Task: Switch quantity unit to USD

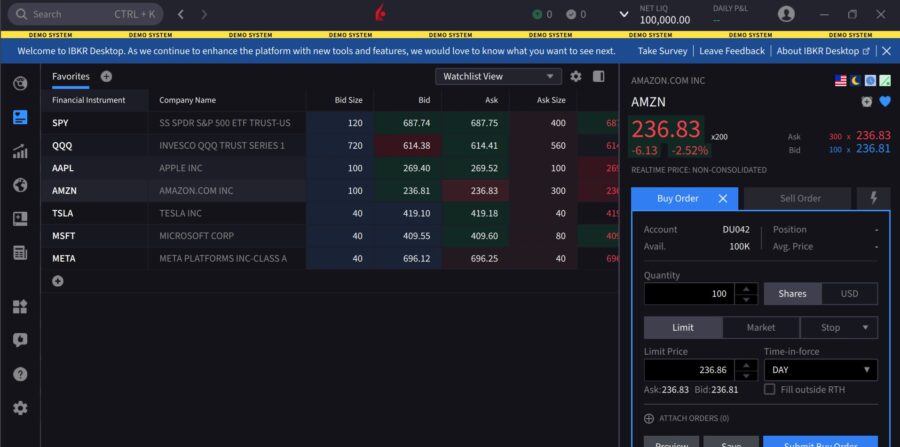Action: [x=849, y=294]
